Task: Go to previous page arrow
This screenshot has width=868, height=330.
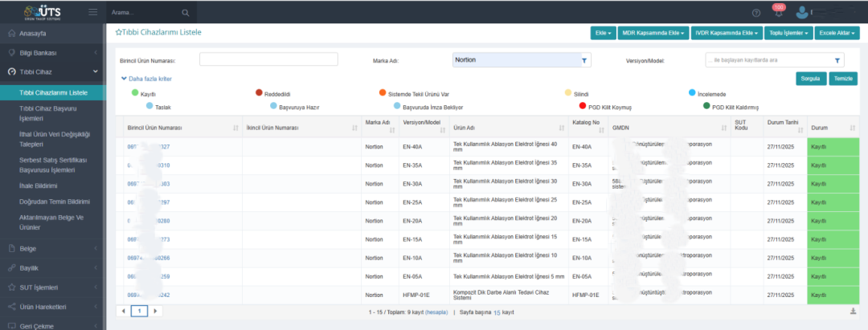Action: [124, 312]
